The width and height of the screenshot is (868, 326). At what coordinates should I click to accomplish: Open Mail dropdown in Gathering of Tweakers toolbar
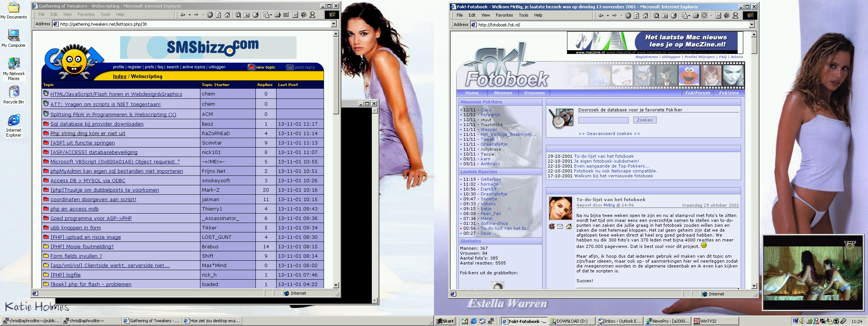pyautogui.click(x=271, y=15)
